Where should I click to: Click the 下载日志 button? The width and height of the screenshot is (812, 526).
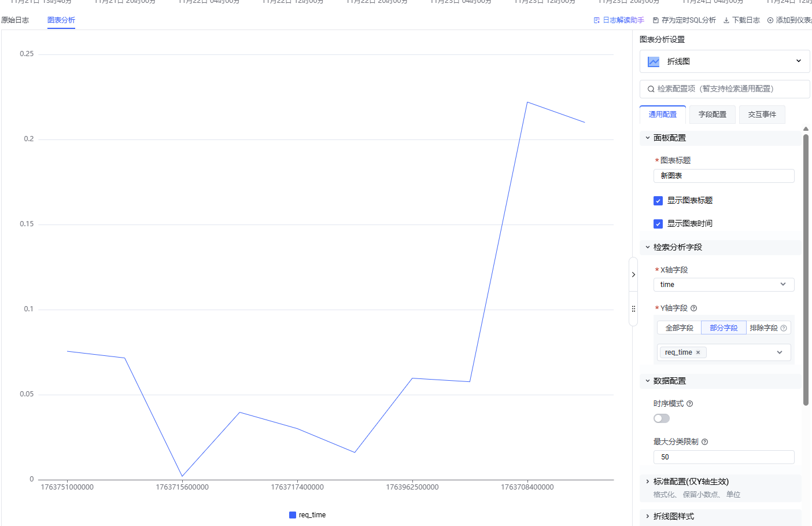click(x=741, y=20)
